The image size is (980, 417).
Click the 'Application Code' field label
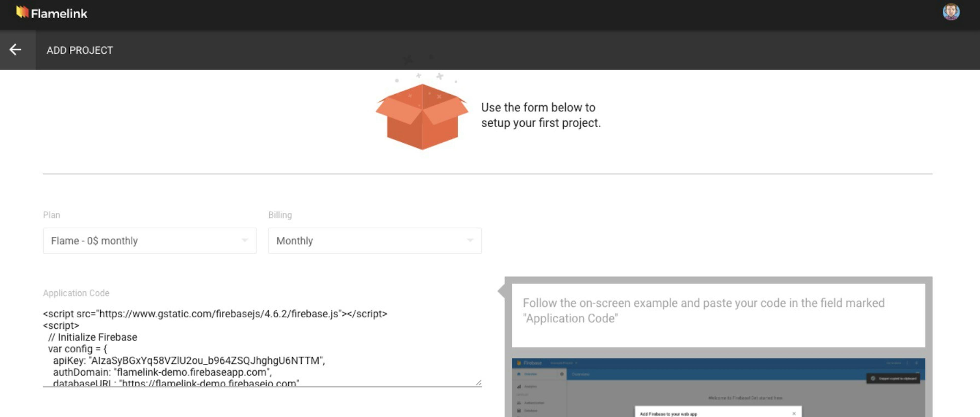point(76,293)
